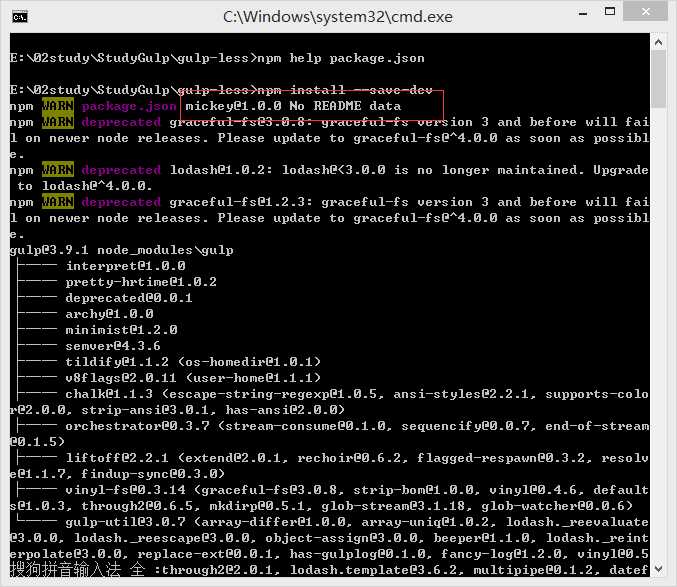Click the 'deprecated@0.0.1' tree entry
This screenshot has width=677, height=587.
(x=129, y=298)
